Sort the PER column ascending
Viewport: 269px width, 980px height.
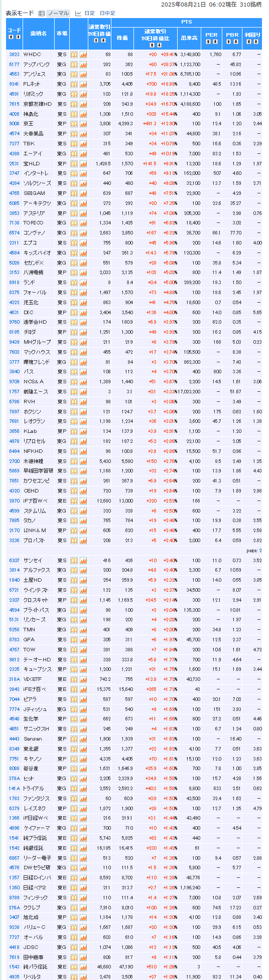click(208, 42)
